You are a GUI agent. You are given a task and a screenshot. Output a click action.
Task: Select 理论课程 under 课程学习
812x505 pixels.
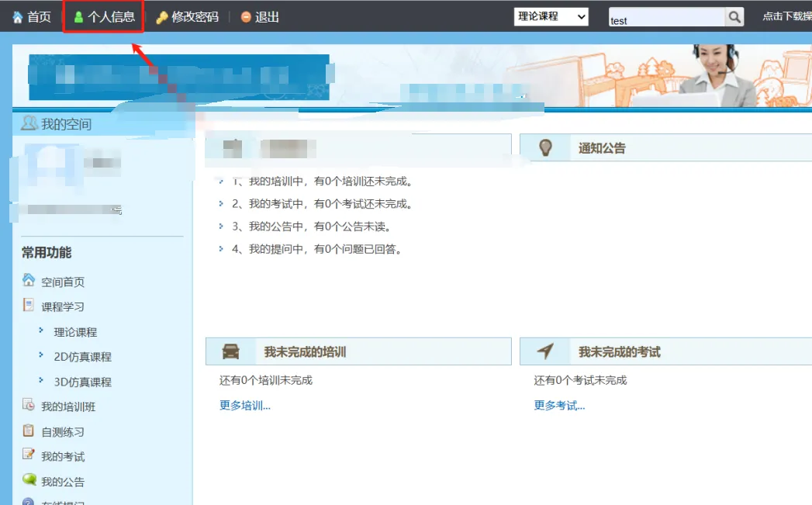(x=75, y=332)
